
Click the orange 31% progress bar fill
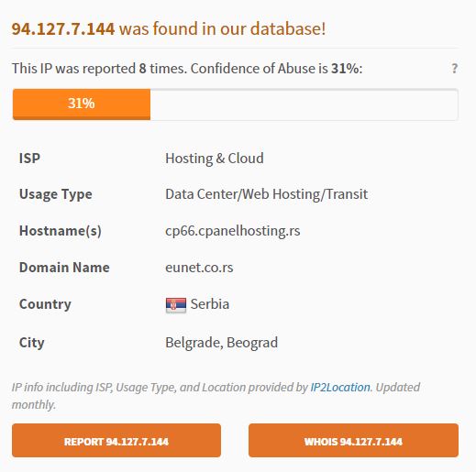(x=82, y=104)
